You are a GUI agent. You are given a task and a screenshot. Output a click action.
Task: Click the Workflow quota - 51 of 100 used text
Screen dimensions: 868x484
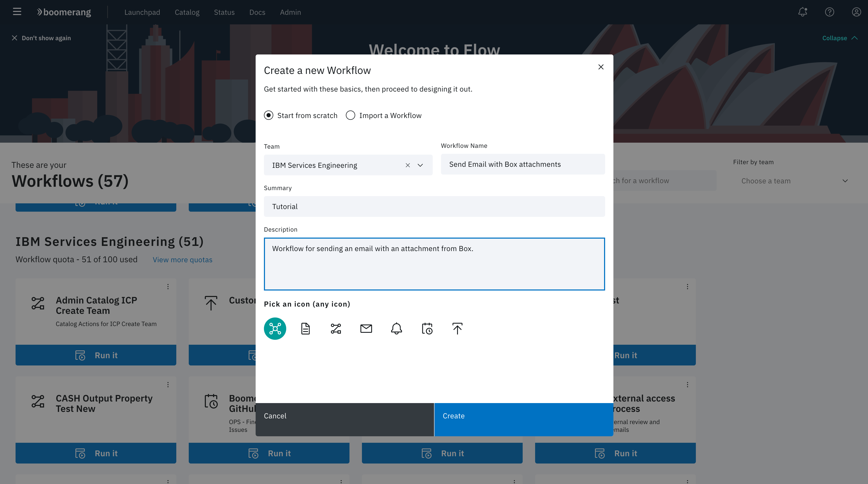tap(76, 259)
